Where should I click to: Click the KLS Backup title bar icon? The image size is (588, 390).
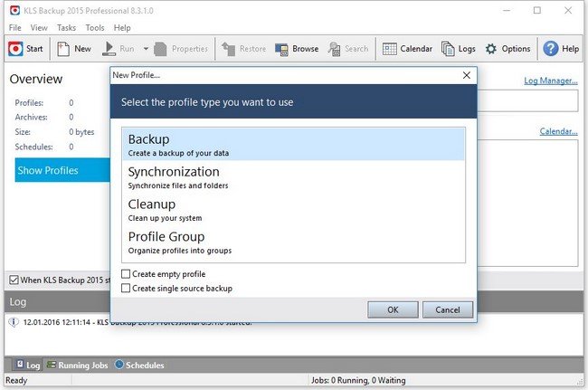14,10
